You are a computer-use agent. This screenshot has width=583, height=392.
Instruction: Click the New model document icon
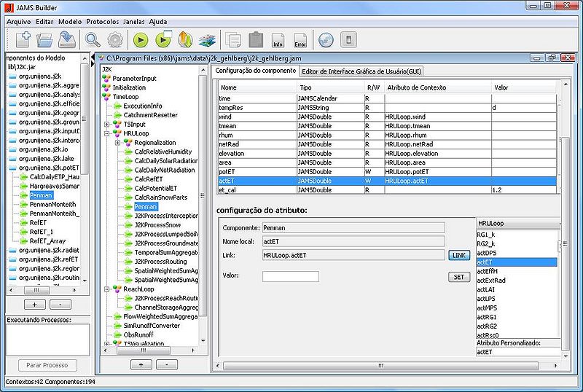click(x=23, y=39)
